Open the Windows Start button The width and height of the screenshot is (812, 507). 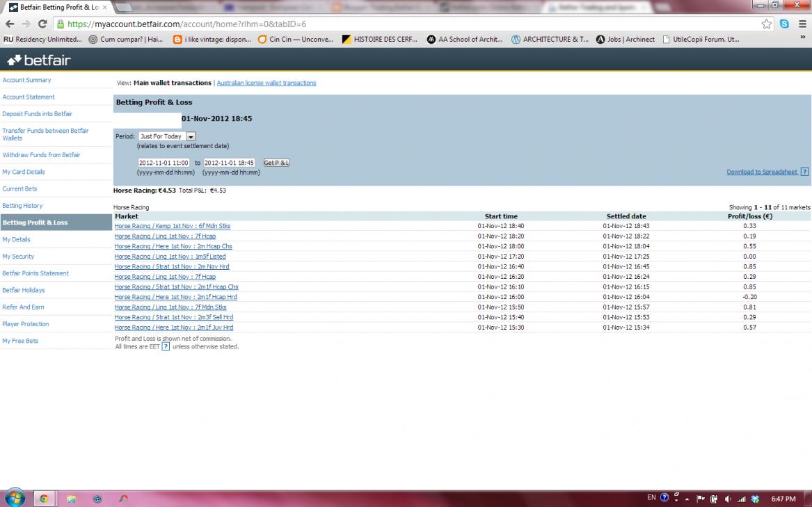tap(15, 498)
